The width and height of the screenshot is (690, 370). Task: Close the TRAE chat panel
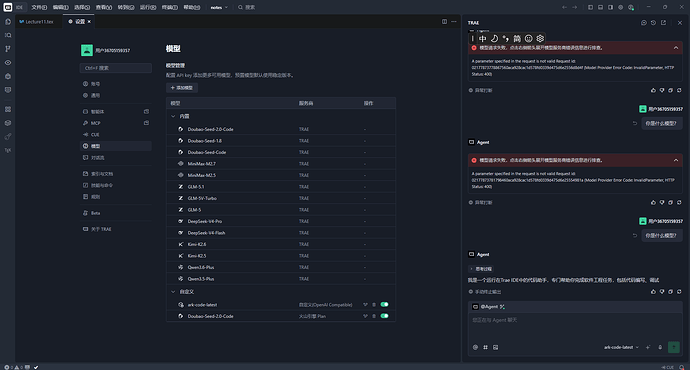coord(680,22)
